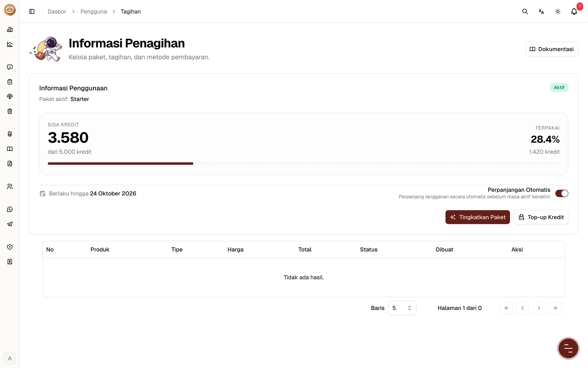This screenshot has width=588, height=368.
Task: Open the floating menu button bottom right
Action: [568, 348]
